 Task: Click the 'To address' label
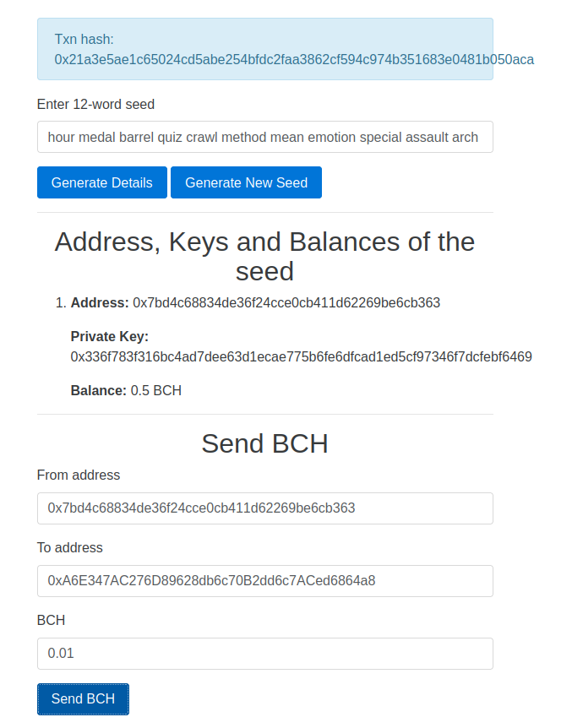(x=69, y=547)
